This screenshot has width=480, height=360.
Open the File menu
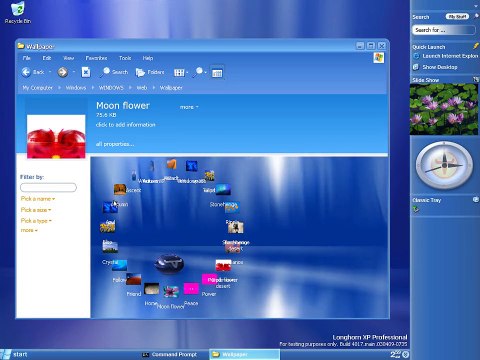point(27,58)
